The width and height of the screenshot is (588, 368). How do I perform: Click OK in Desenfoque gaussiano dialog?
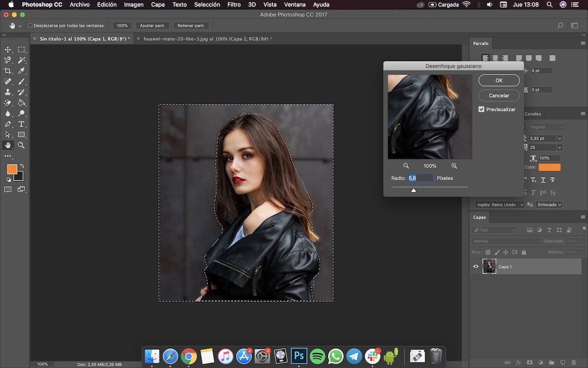click(499, 80)
